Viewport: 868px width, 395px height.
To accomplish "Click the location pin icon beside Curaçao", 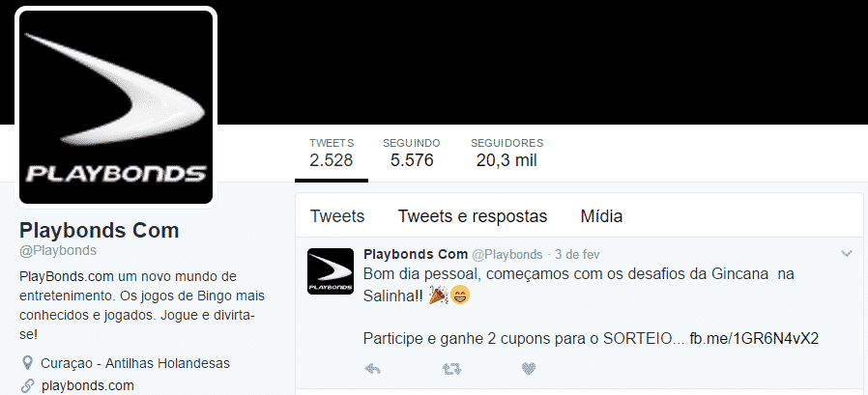I will click(x=26, y=363).
